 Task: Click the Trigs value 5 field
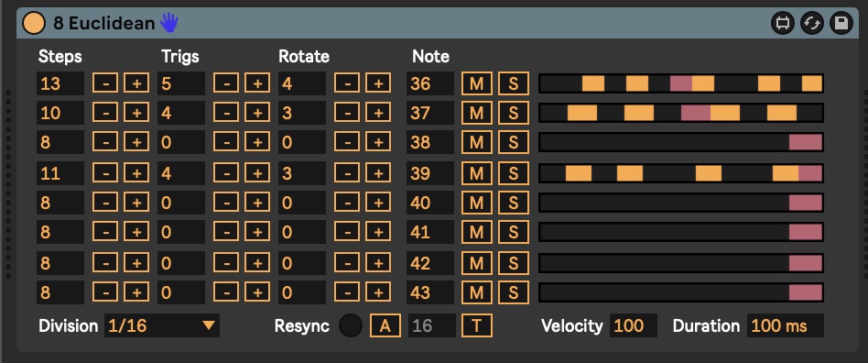click(x=181, y=83)
